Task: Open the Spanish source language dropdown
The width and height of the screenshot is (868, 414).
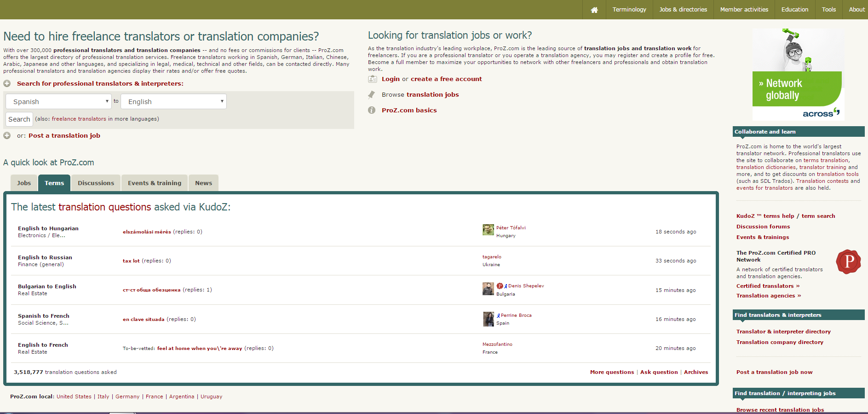Action: (58, 101)
